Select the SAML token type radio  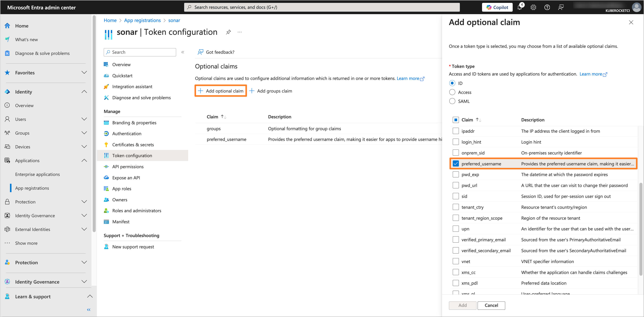452,101
